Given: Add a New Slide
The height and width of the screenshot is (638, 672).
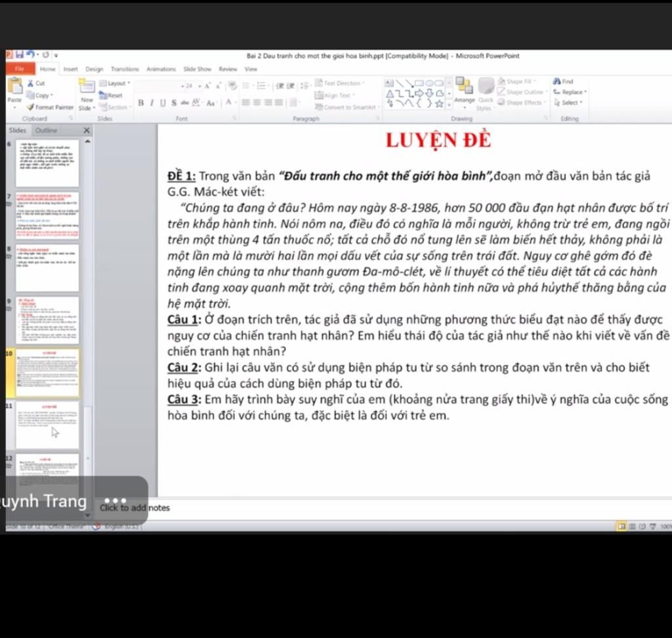Looking at the screenshot, I should 87,88.
